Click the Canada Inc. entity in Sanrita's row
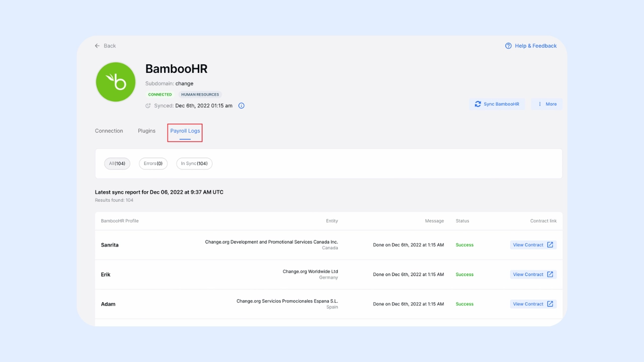Viewport: 644px width, 362px height. [272, 242]
